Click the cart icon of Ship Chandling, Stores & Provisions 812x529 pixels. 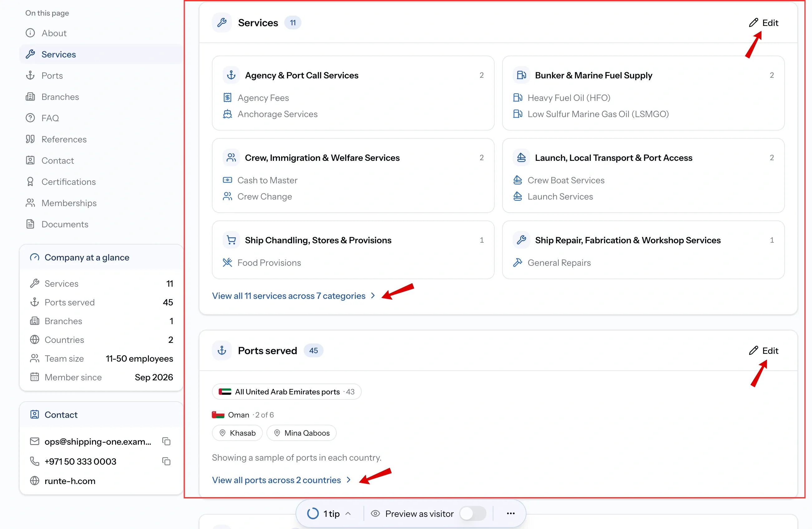click(x=231, y=240)
